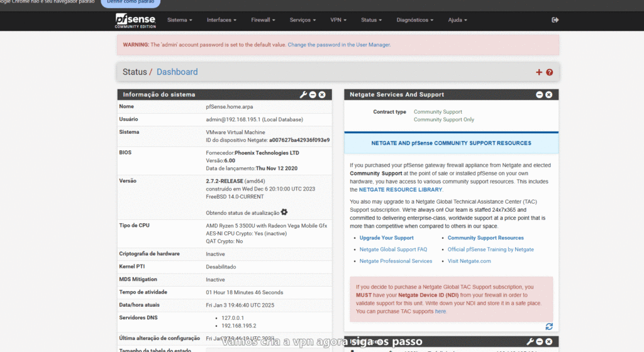Open the Serviços dropdown menu
This screenshot has height=352, width=644.
[x=303, y=19]
